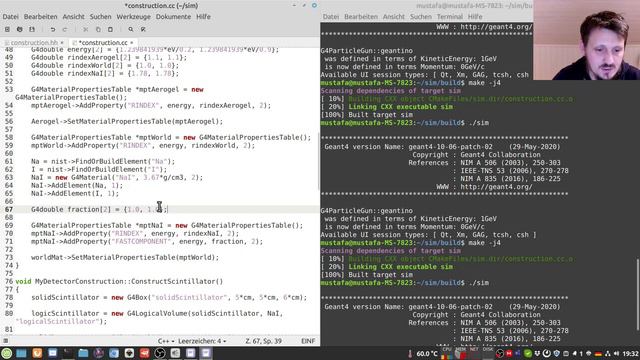
Task: Switch to the construction.hh tab
Action: pyautogui.click(x=34, y=42)
